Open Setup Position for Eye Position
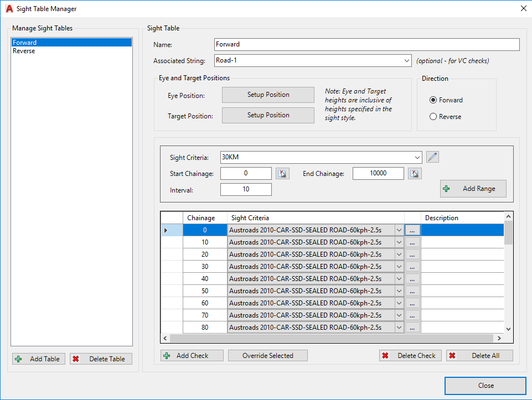This screenshot has height=400, width=532. [x=268, y=95]
